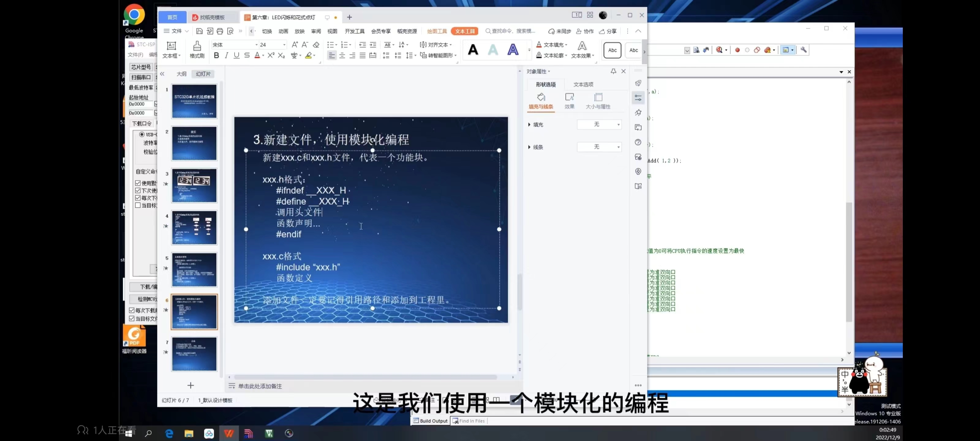Viewport: 980px width, 441px height.
Task: Clear formatting with the eraser icon
Action: click(x=316, y=44)
